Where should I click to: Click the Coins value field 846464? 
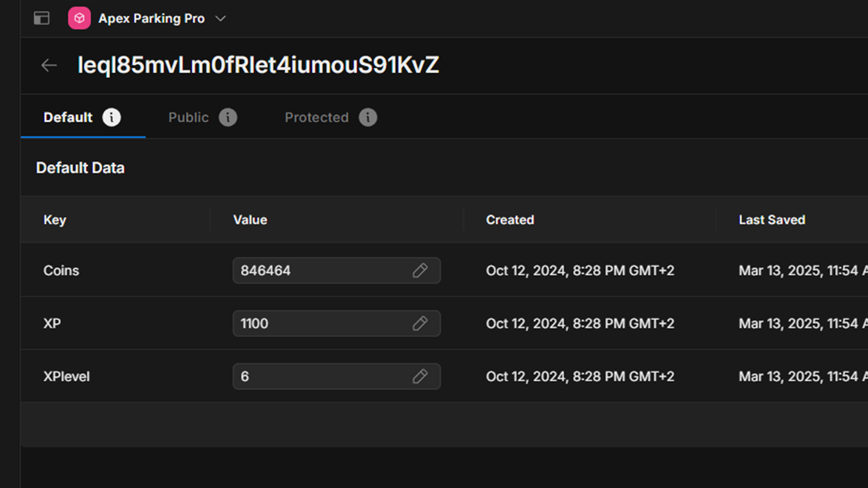click(x=316, y=271)
